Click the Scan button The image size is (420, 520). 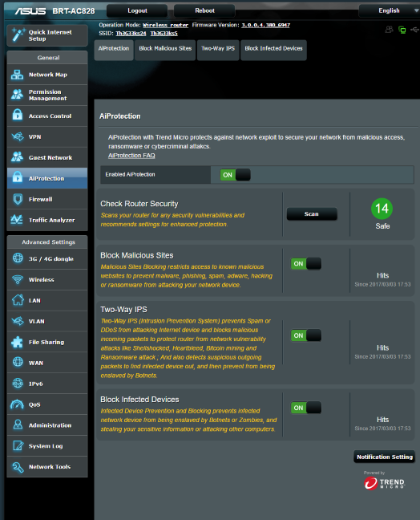[x=312, y=214]
